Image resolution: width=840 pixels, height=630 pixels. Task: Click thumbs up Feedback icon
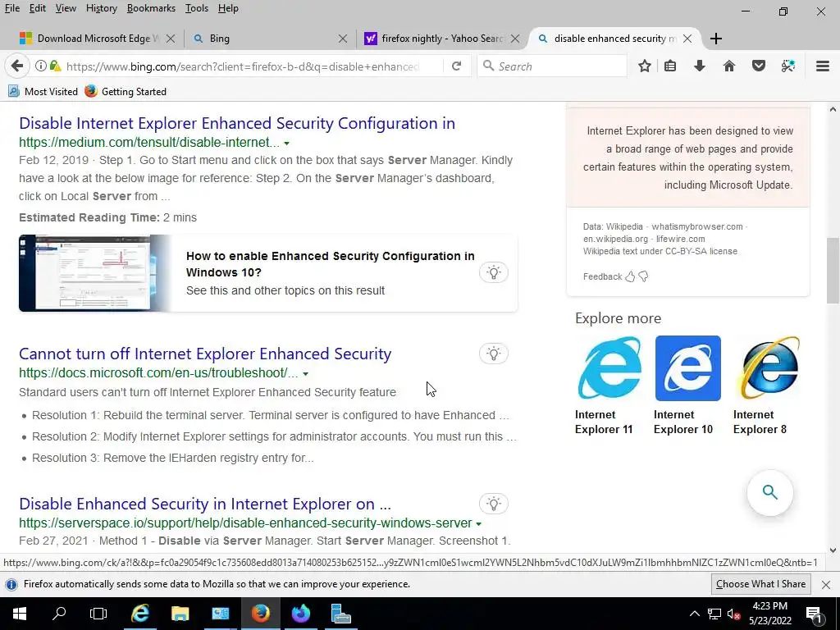tap(631, 276)
